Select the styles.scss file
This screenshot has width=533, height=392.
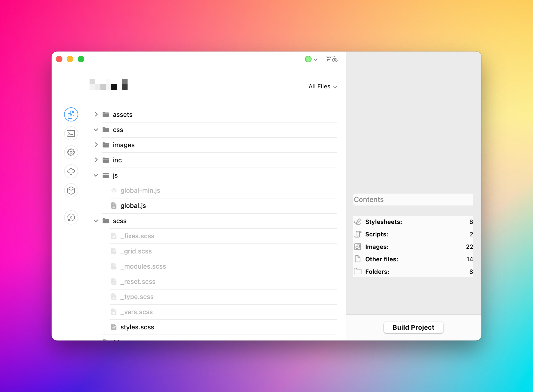tap(137, 327)
